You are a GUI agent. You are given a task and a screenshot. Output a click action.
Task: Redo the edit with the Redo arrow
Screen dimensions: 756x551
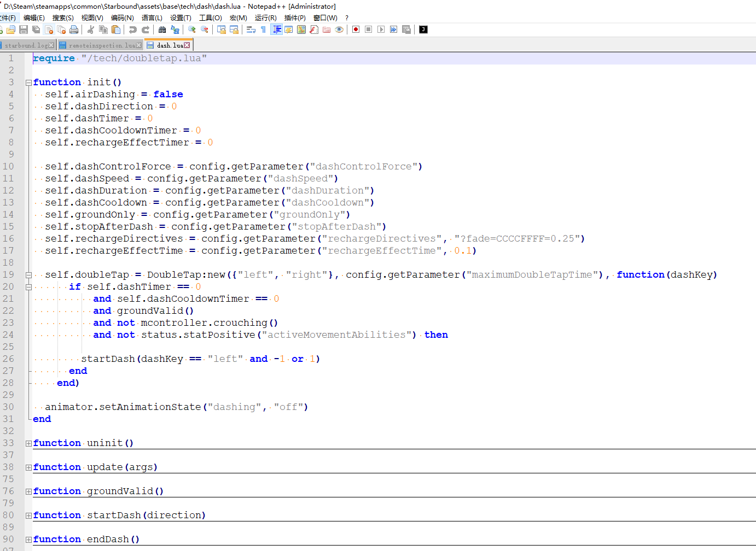coord(146,30)
